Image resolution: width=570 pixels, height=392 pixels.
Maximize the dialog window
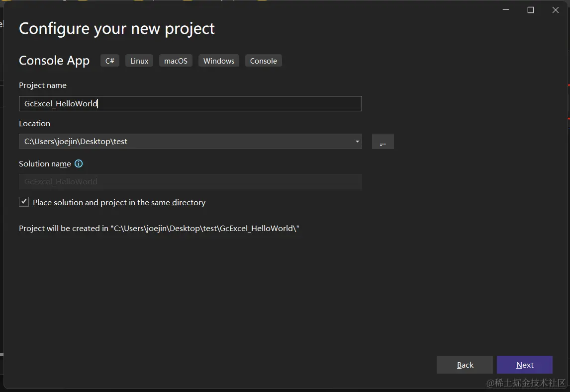pos(531,10)
